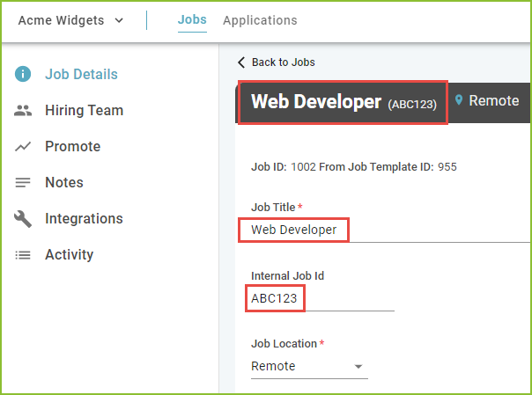Viewport: 532px width, 395px height.
Task: Click the Notes lines icon
Action: click(x=23, y=183)
